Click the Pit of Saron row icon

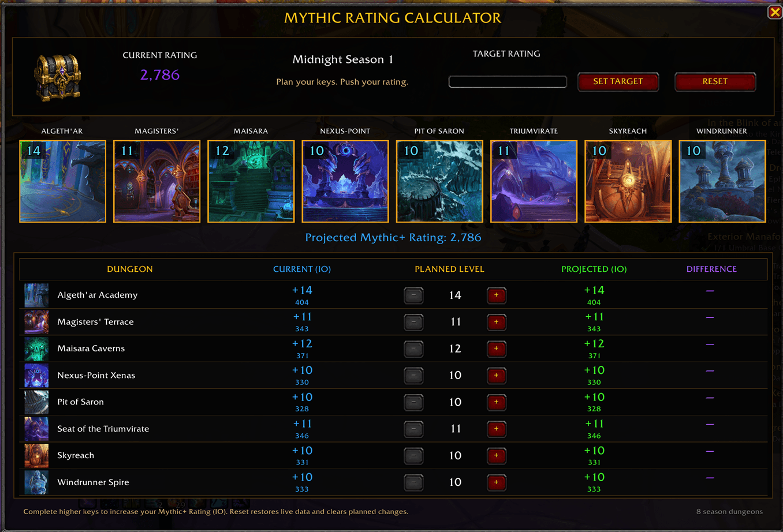(36, 402)
